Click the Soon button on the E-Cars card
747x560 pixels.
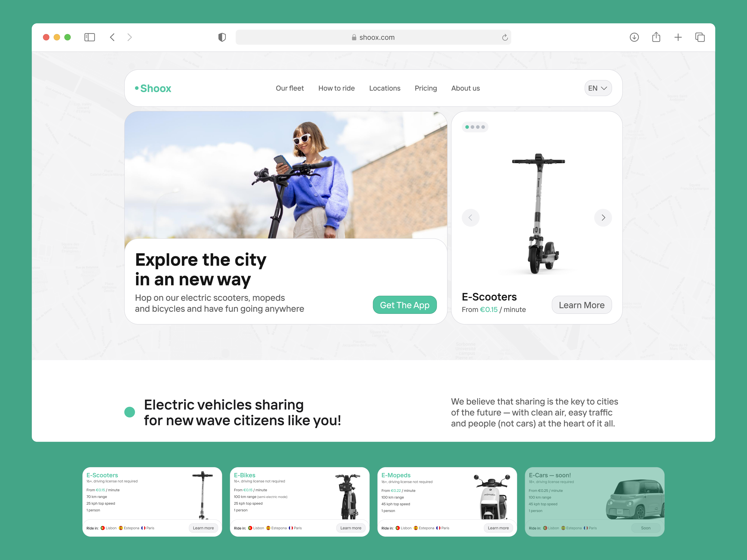point(645,528)
